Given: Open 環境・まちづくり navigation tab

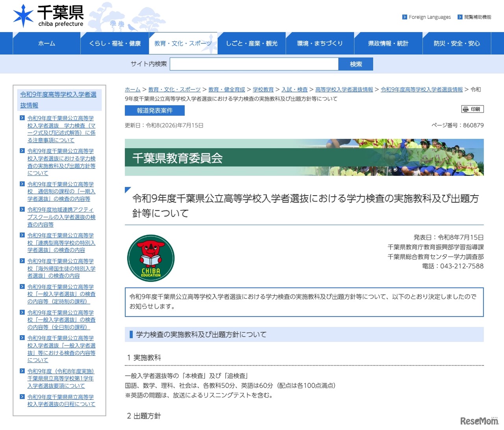Looking at the screenshot, I should (x=320, y=43).
